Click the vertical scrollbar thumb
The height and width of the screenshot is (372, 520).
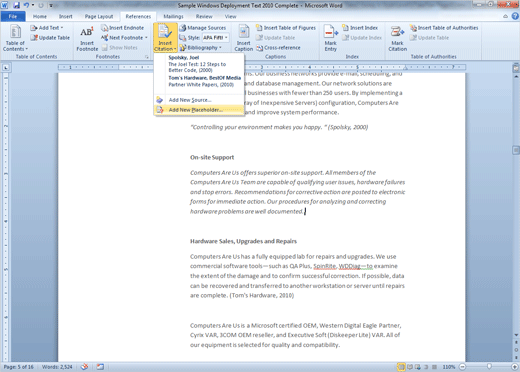click(x=516, y=150)
